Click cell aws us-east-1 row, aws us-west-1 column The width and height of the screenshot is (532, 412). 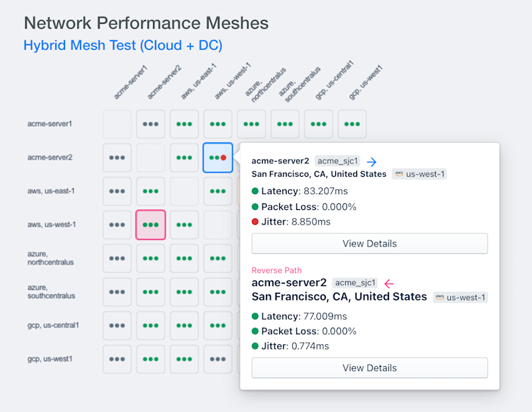pyautogui.click(x=218, y=191)
